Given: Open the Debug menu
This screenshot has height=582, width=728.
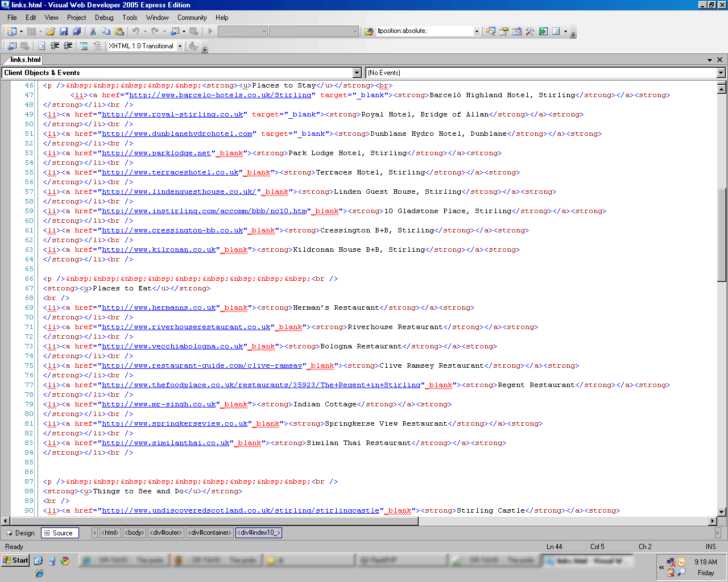Looking at the screenshot, I should (x=104, y=18).
